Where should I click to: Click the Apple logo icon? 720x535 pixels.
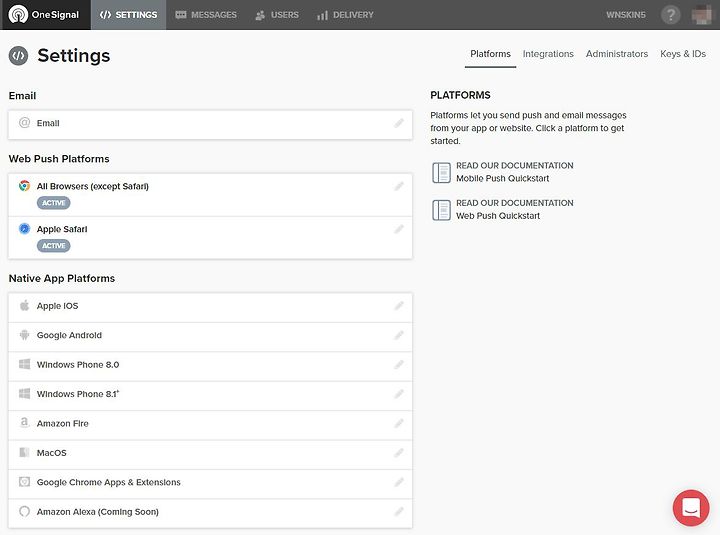(24, 305)
